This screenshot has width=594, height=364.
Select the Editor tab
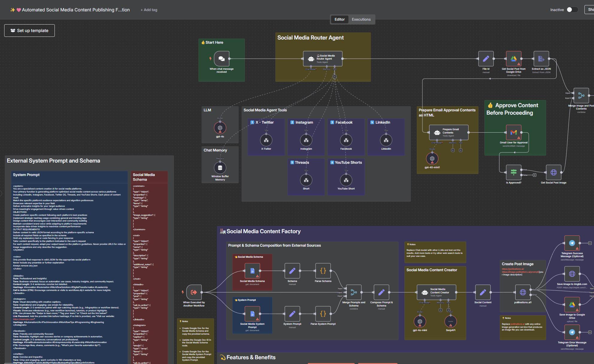coord(340,19)
